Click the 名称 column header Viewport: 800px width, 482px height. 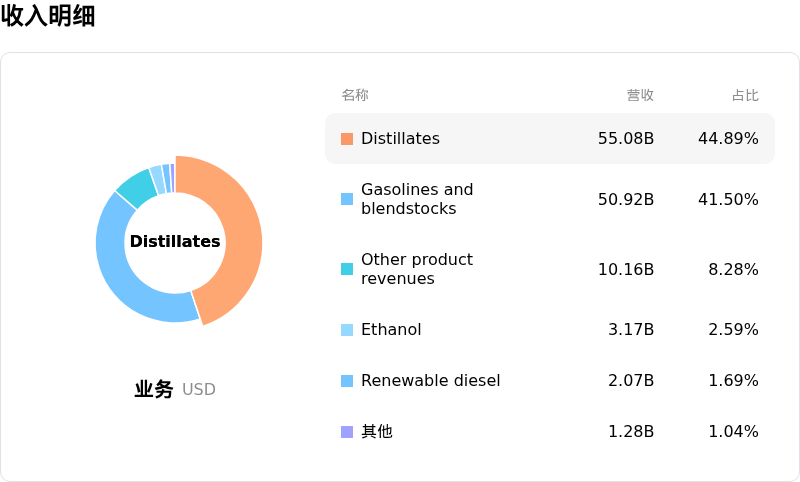tap(355, 95)
